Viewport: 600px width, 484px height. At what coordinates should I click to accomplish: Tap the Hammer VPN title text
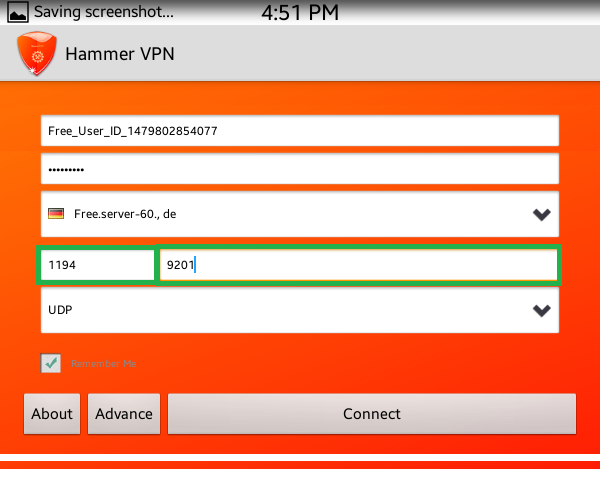[120, 54]
